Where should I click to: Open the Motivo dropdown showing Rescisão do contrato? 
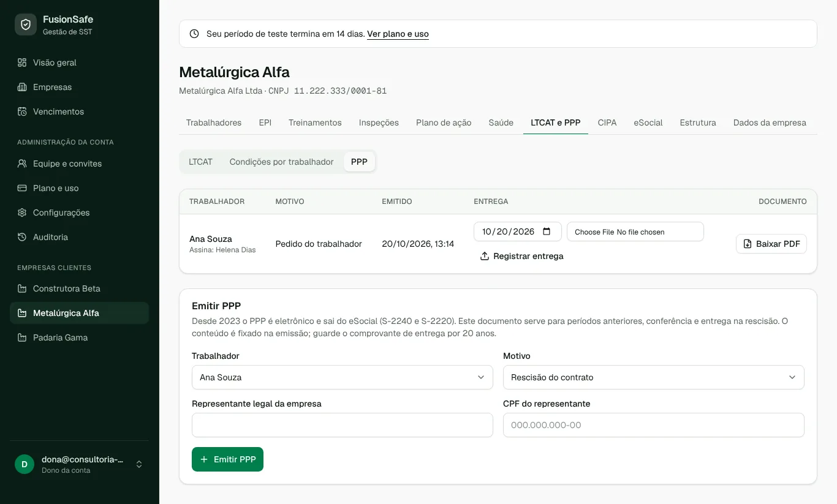tap(653, 377)
